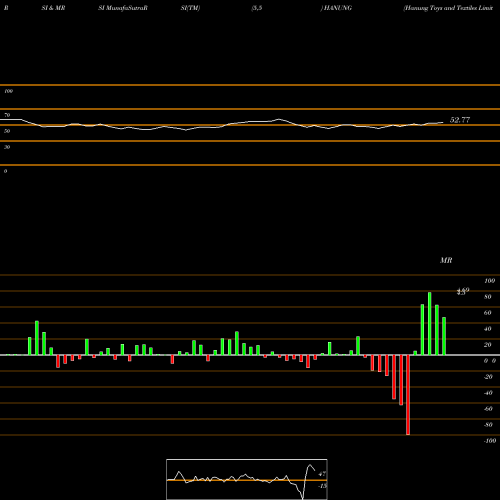Click the longest red MR histogram bar

pos(408,395)
